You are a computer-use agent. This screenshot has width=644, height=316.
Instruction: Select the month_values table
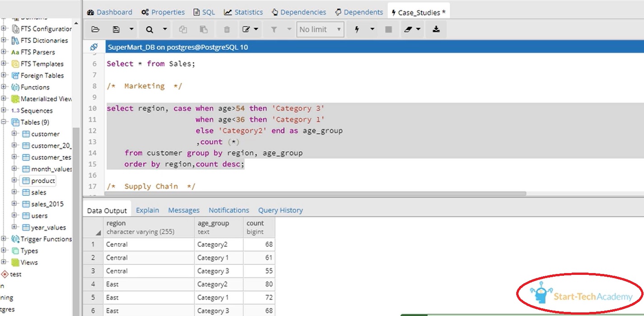pyautogui.click(x=51, y=169)
